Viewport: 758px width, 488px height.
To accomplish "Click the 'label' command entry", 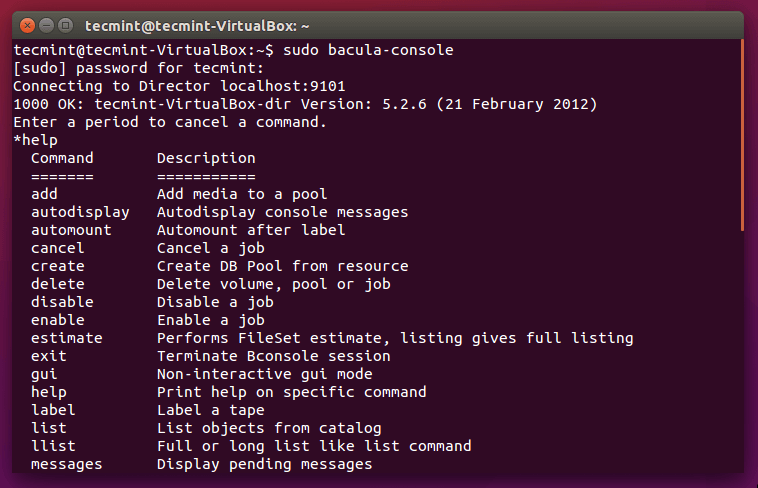I will pos(53,410).
